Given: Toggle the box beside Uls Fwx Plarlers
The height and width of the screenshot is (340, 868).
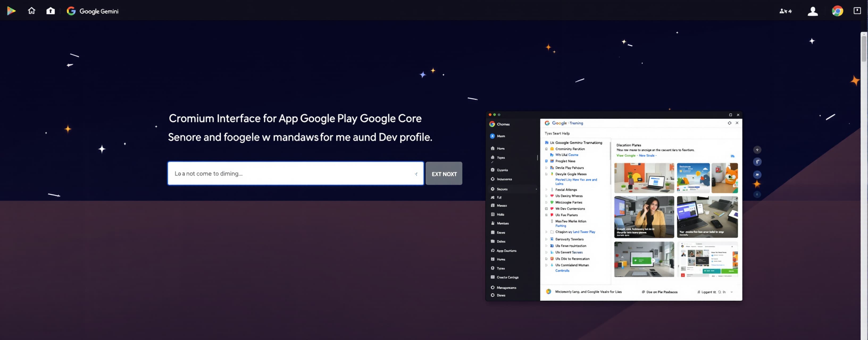Looking at the screenshot, I should [x=546, y=215].
